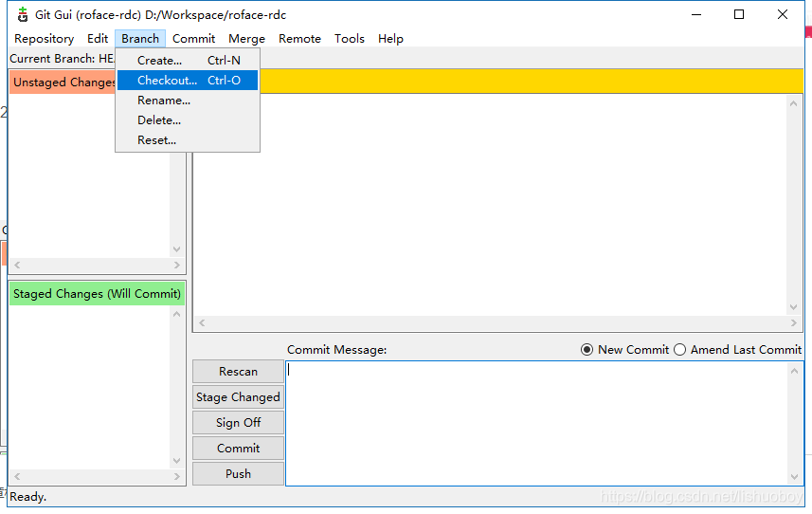Click the Rescan button

pos(238,372)
